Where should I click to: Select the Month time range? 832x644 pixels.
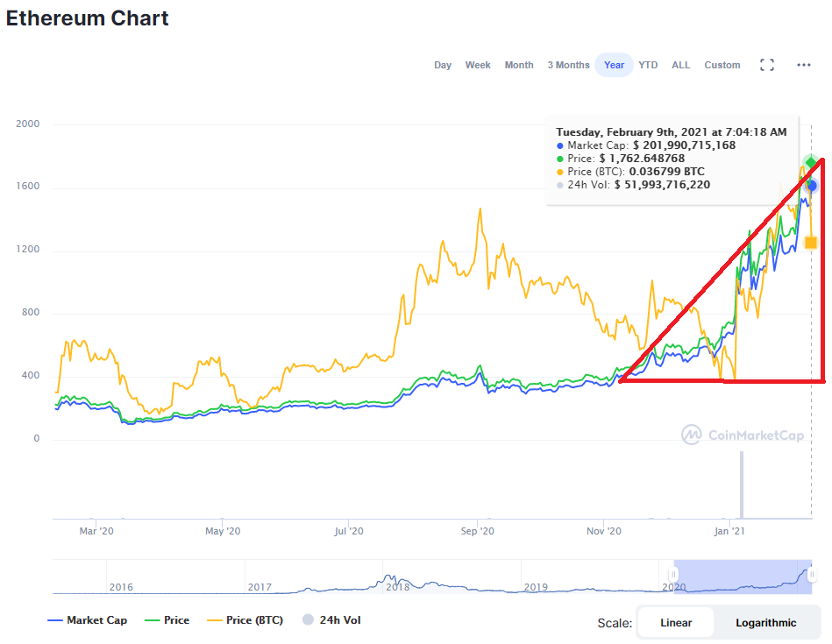(519, 65)
